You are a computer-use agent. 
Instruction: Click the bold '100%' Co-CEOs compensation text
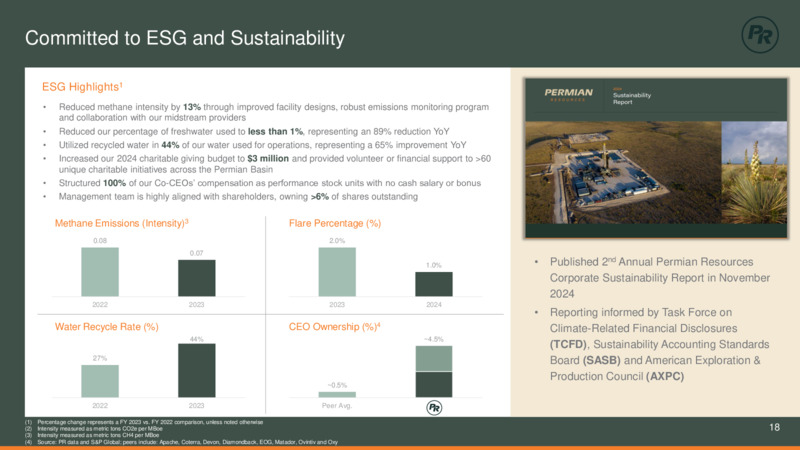pyautogui.click(x=114, y=183)
